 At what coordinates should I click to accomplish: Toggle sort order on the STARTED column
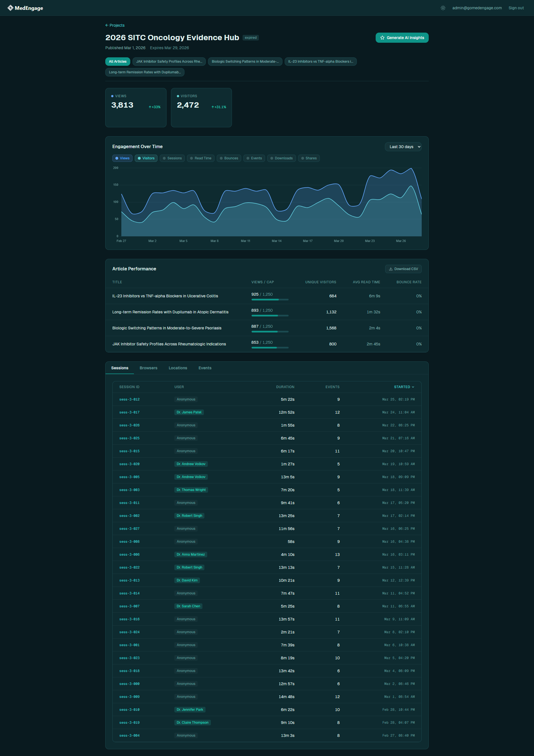(404, 387)
